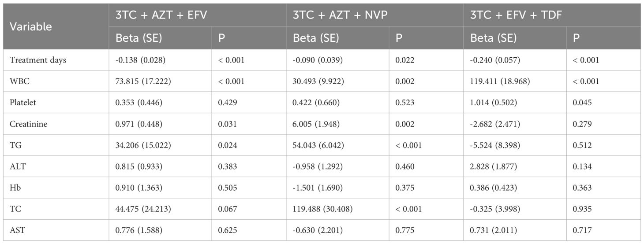Image resolution: width=644 pixels, height=244 pixels.
Task: Select cell value 73.815 (17.222)
Action: 142,81
